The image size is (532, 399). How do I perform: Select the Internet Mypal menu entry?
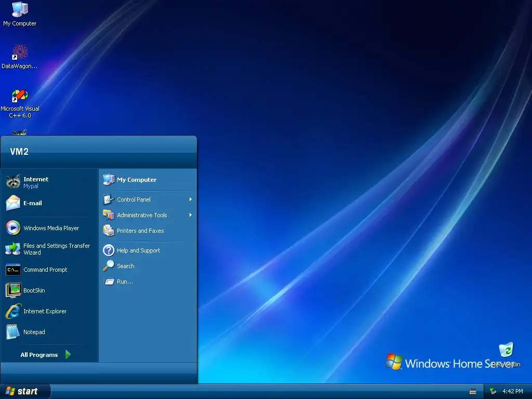(49, 182)
